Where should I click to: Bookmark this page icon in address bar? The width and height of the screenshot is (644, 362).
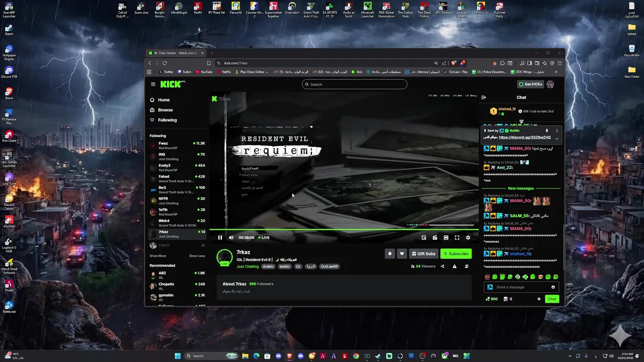tap(209, 63)
